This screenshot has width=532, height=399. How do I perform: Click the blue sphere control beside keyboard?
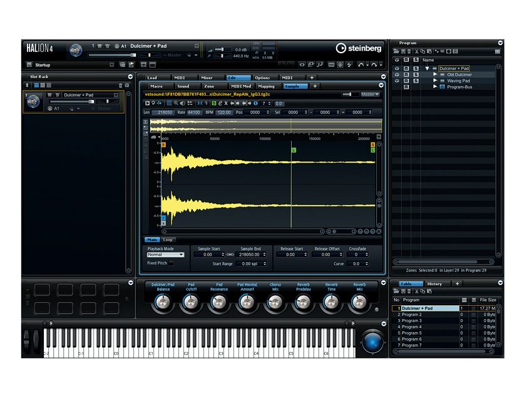tap(372, 341)
